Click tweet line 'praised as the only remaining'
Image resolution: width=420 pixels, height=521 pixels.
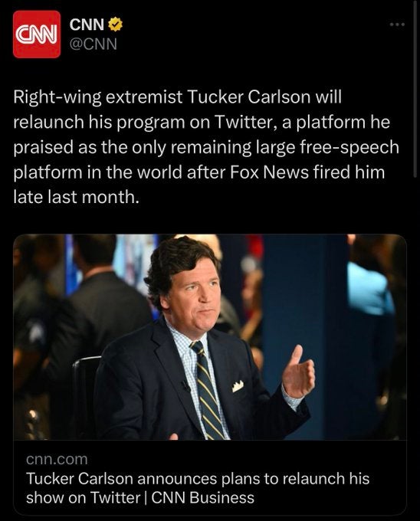pyautogui.click(x=206, y=147)
